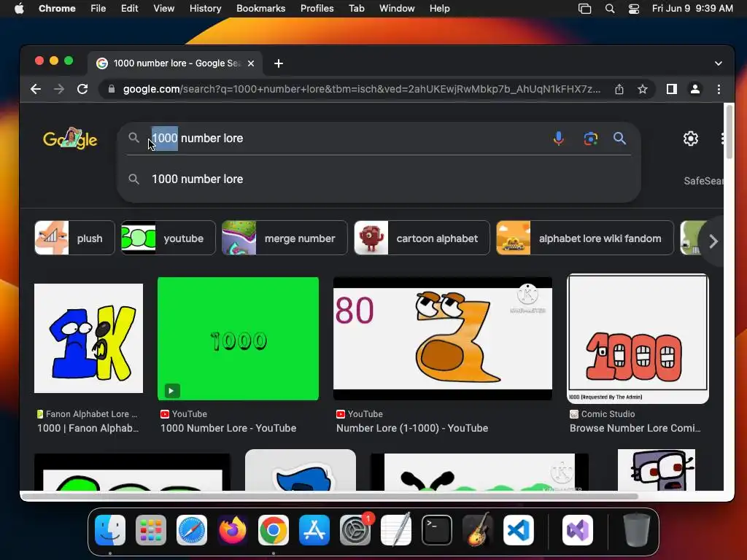
Task: Open Terminal from the Dock
Action: point(437,530)
